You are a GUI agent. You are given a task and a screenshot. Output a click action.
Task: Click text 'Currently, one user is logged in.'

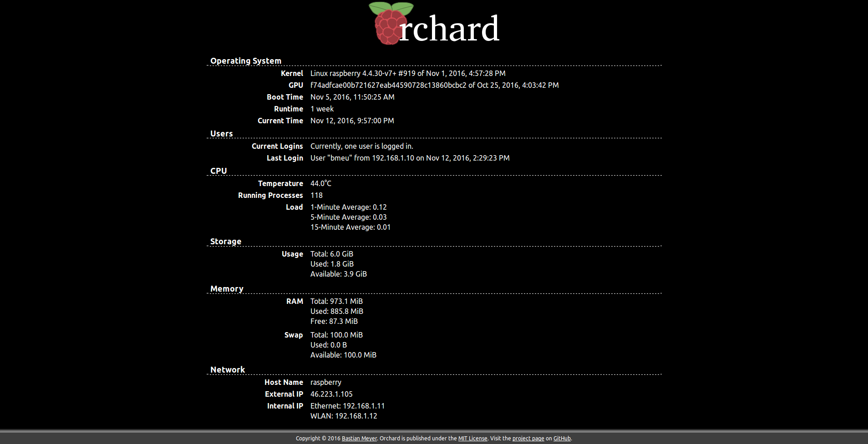tap(362, 146)
